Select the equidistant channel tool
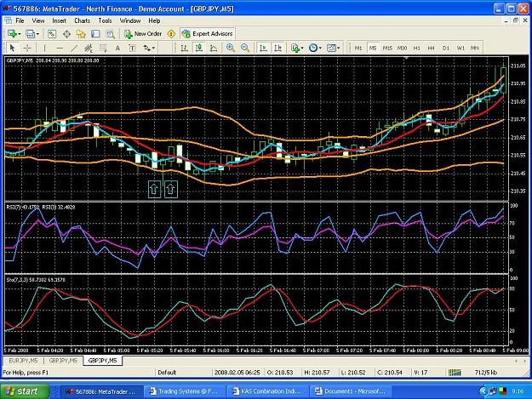532x399 pixels. (89, 48)
